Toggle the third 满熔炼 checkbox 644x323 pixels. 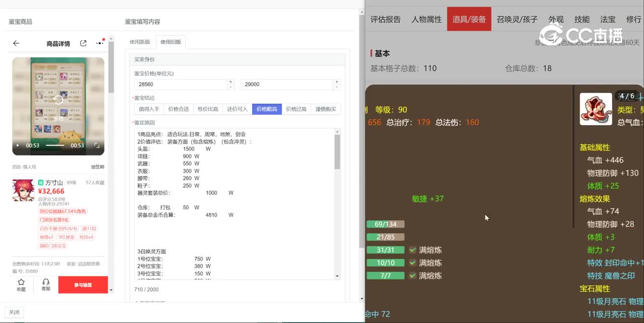413,276
